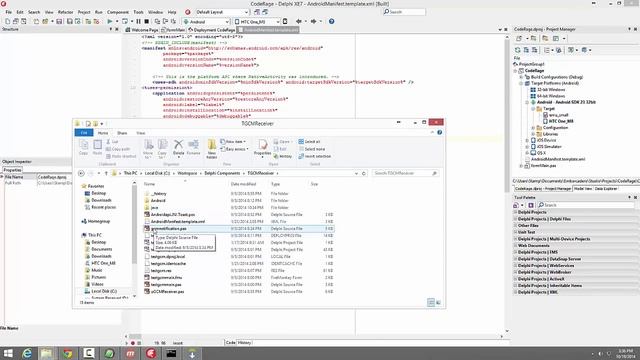This screenshot has width=640, height=360.
Task: Expand the Unit Test category in Tool Palette
Action: click(x=516, y=232)
